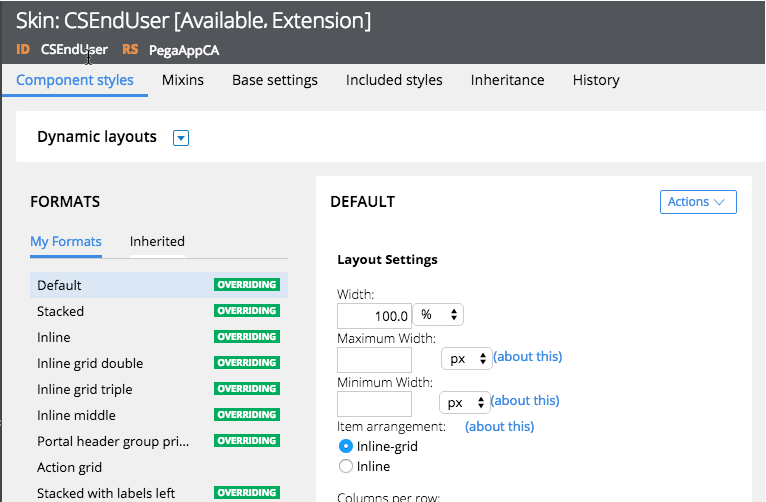
Task: Select the Stacked format
Action: pos(159,311)
